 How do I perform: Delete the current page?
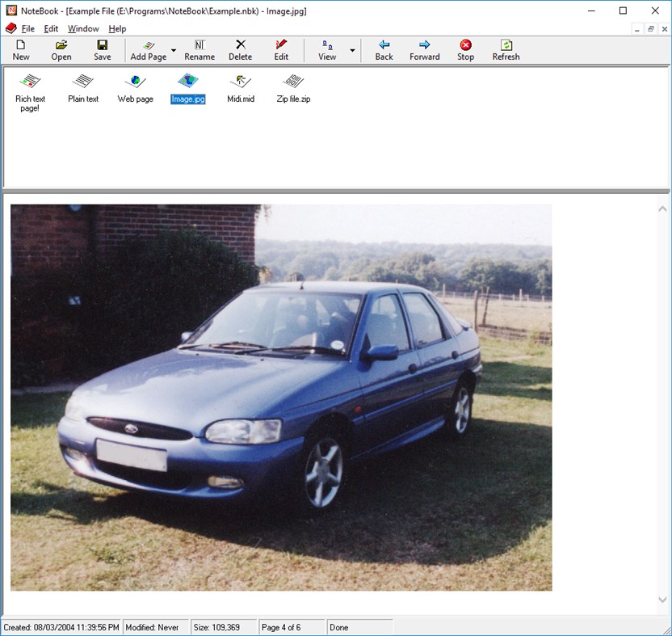tap(240, 48)
